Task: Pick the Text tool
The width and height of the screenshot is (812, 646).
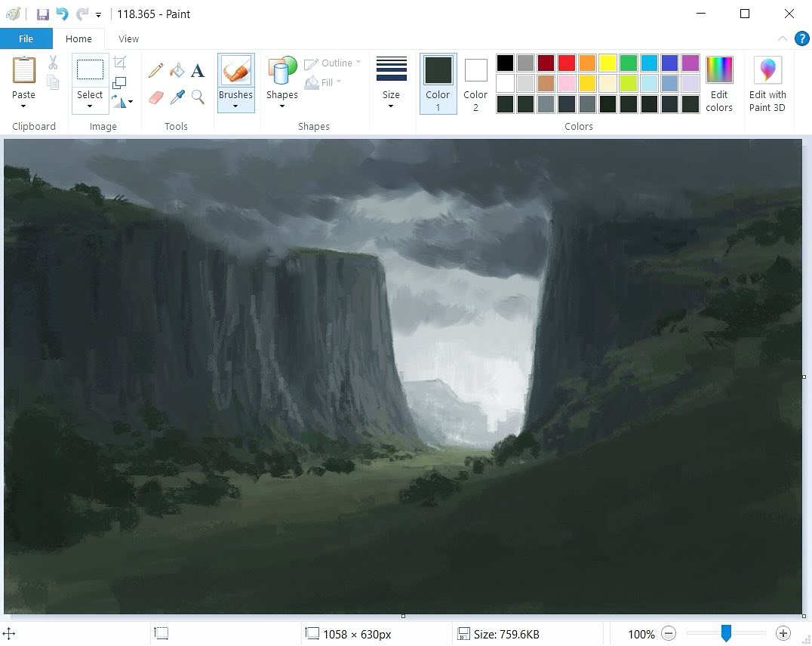Action: (197, 70)
